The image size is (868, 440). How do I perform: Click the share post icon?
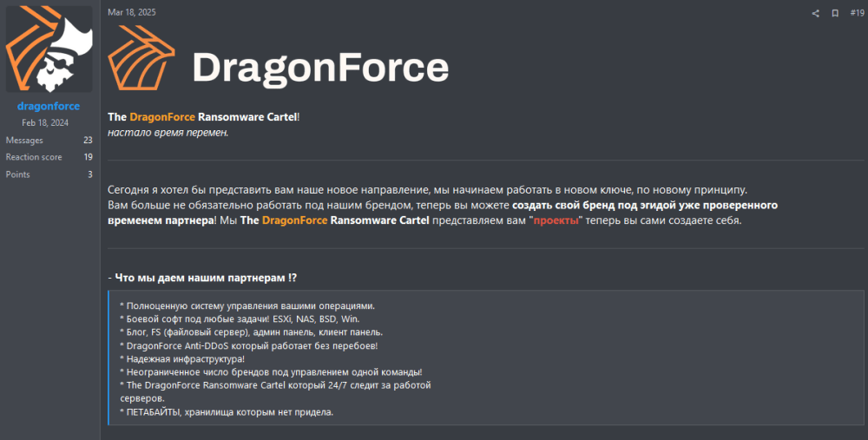tap(815, 13)
